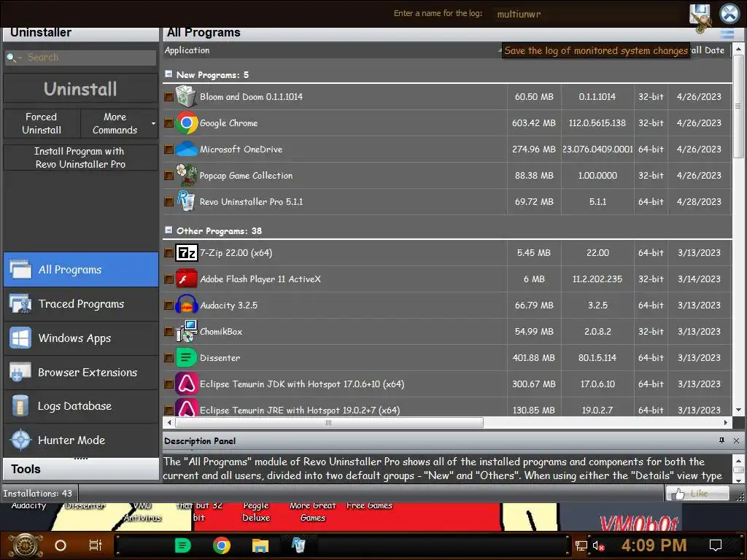Click the Popcap Game Collection icon
The width and height of the screenshot is (747, 560).
pos(186,175)
